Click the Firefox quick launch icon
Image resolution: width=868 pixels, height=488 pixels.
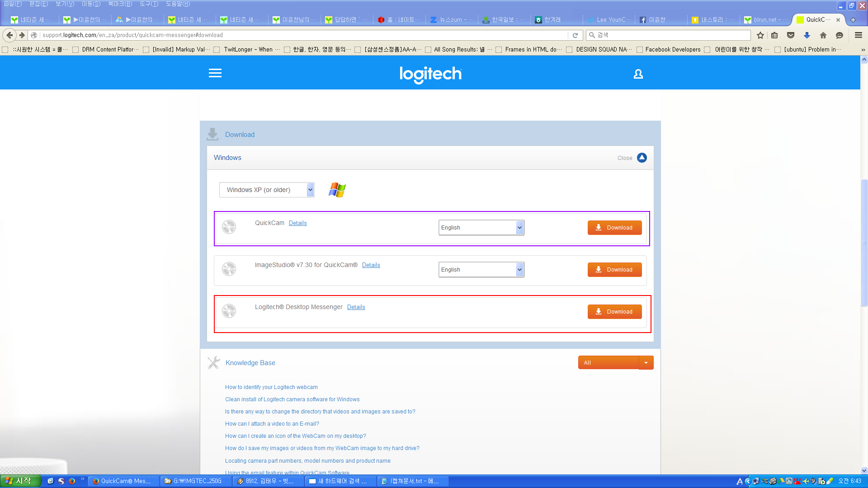tap(72, 481)
